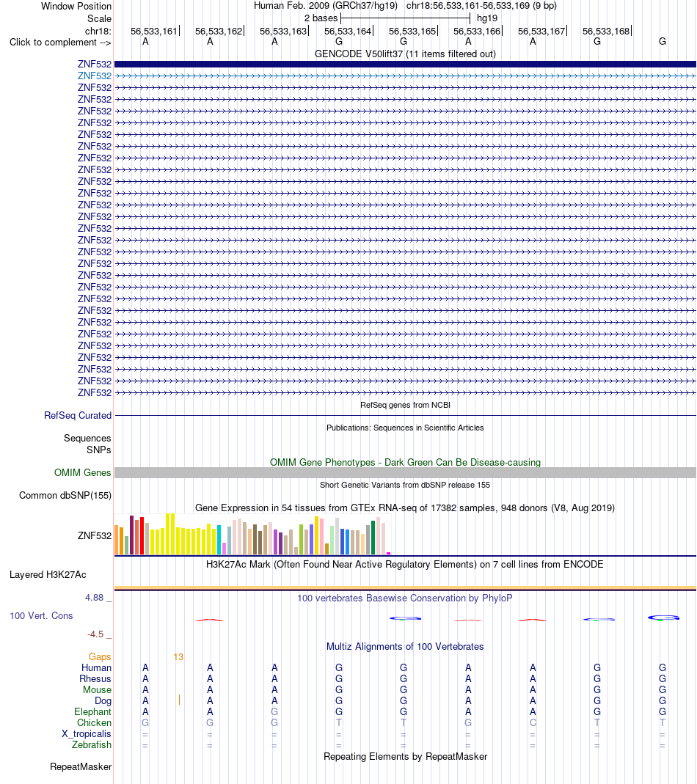
Task: Open the RefSeq Curated track label
Action: tap(78, 416)
